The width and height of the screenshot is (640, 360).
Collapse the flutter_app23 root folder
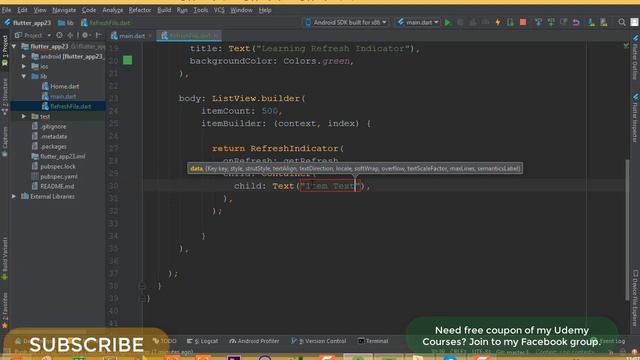(14, 47)
